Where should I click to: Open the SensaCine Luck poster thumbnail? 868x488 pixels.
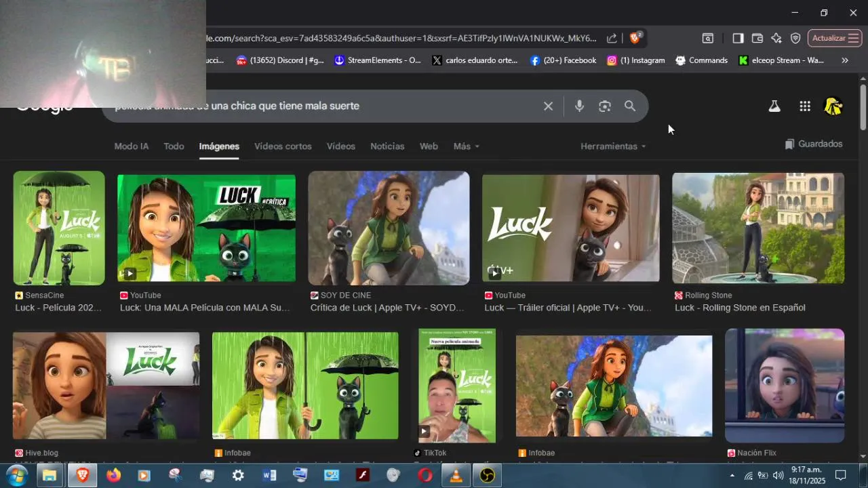(x=59, y=228)
